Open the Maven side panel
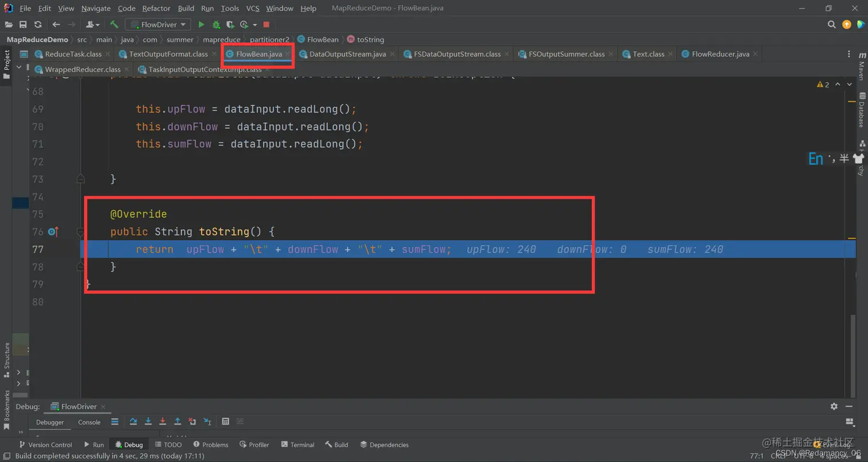Image resolution: width=868 pixels, height=462 pixels. pyautogui.click(x=861, y=67)
